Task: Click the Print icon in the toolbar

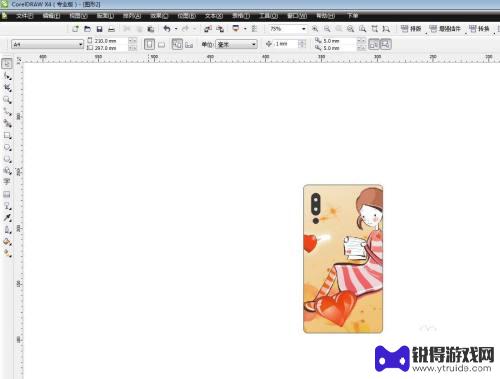Action: tap(111, 29)
